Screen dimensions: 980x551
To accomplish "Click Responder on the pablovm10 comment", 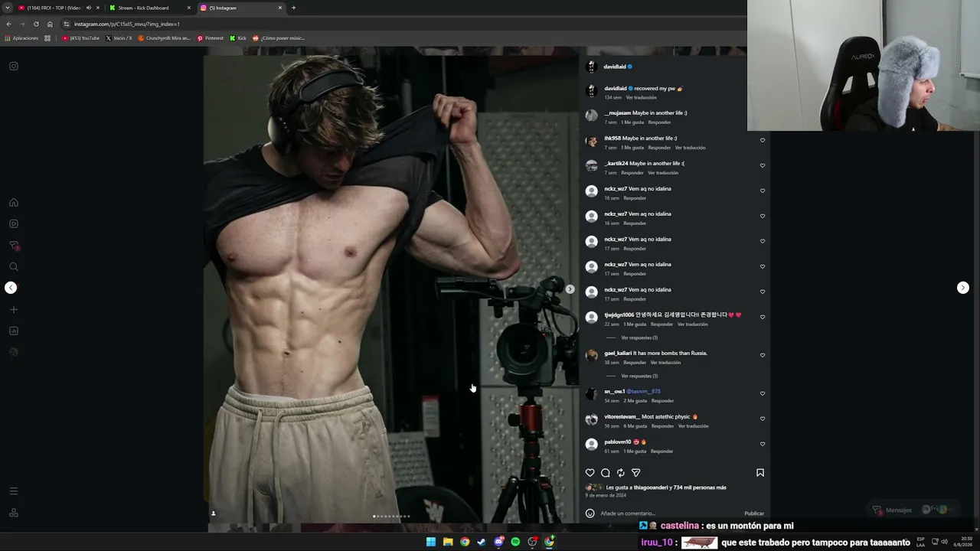I will (x=661, y=452).
